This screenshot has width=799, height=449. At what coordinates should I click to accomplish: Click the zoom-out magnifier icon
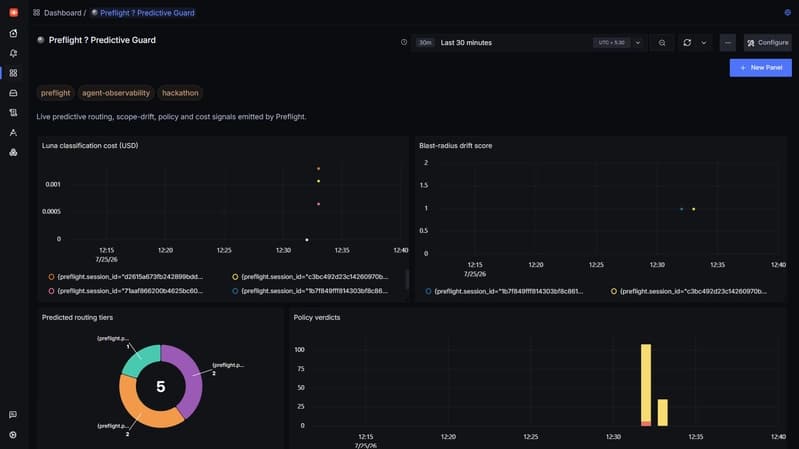tap(662, 43)
